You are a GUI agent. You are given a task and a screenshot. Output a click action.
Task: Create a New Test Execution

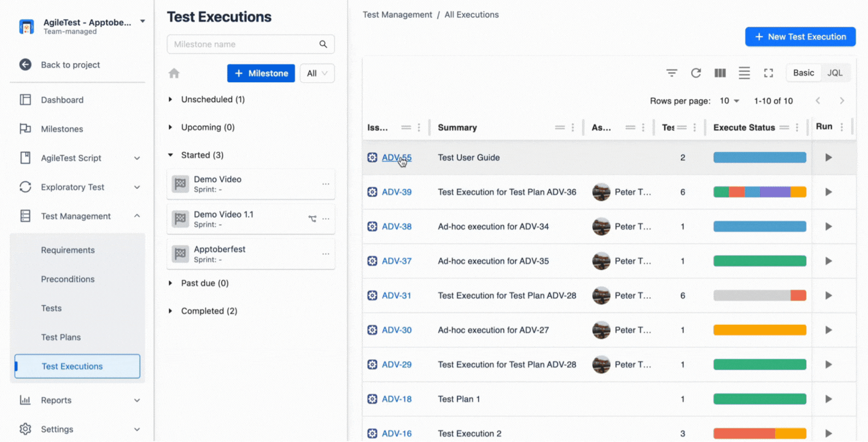[x=800, y=36]
